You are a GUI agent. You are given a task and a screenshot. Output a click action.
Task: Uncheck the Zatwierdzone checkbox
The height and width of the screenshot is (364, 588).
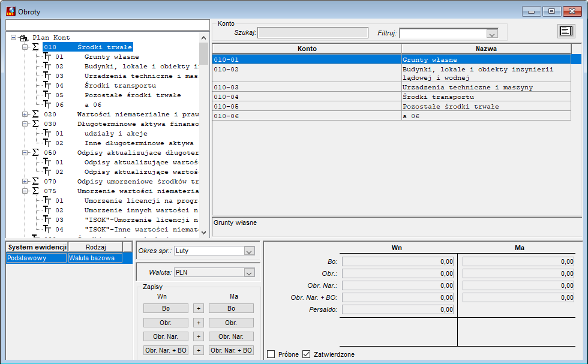click(307, 354)
